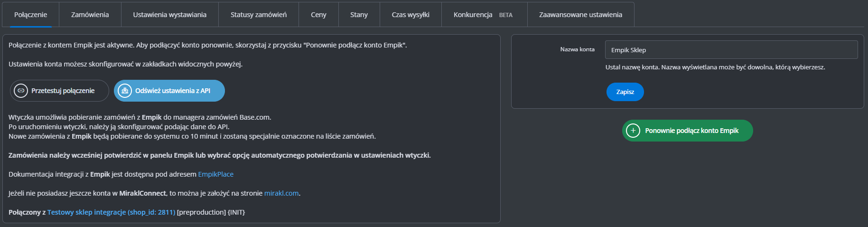The image size is (868, 227).
Task: Select the Statusy zamówień tab
Action: (x=259, y=15)
